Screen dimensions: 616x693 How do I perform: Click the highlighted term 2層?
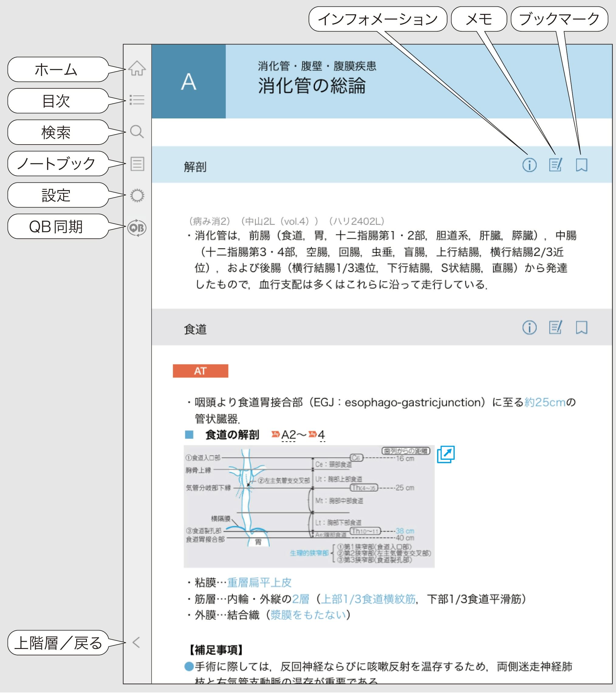[x=300, y=599]
